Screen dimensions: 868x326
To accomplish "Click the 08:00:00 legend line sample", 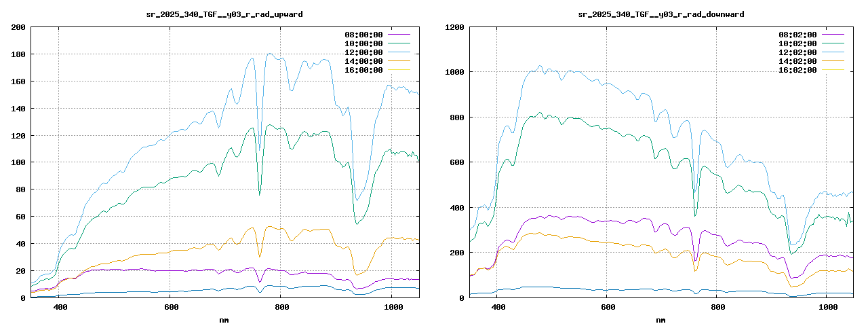I will click(399, 35).
